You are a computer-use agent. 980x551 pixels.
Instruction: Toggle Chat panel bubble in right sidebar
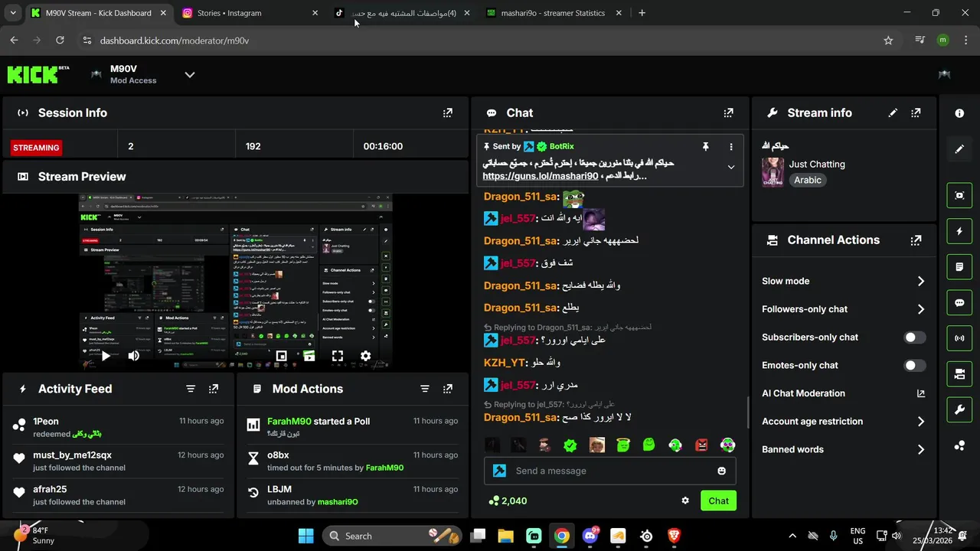click(x=959, y=302)
